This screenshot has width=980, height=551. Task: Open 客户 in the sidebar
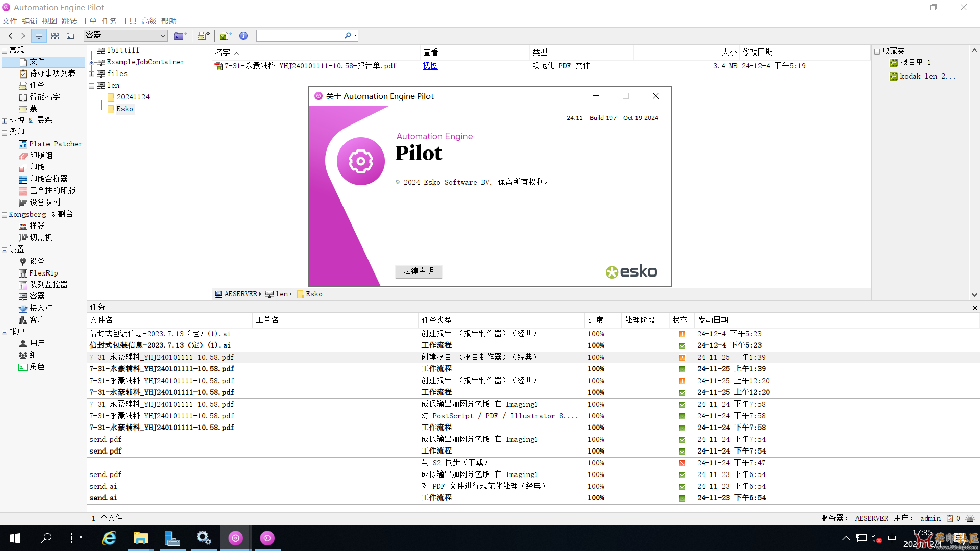click(x=32, y=319)
